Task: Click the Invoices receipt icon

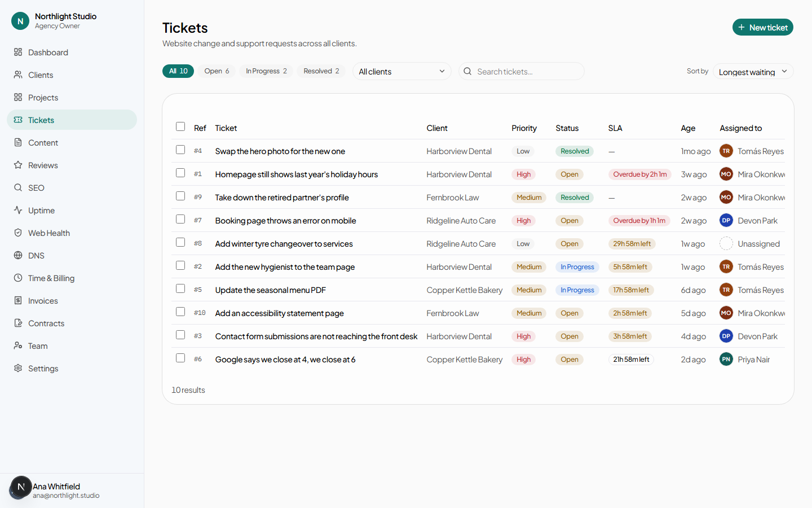Action: 18,300
